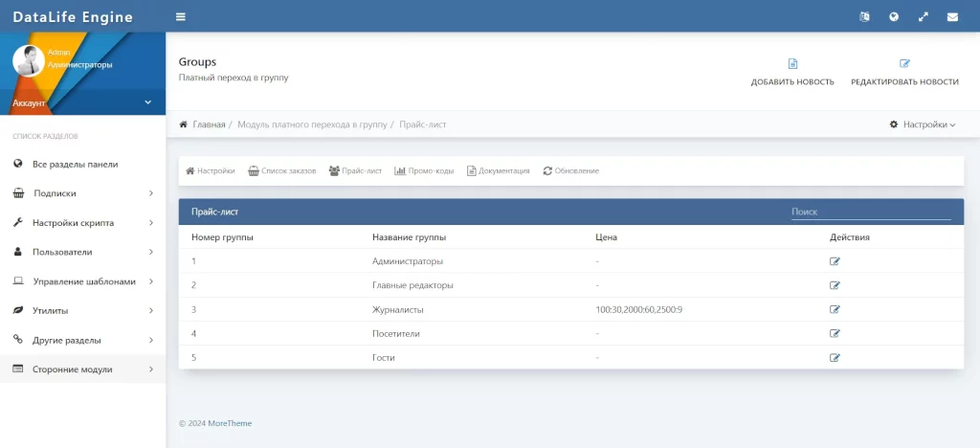Open Модуль платного перехода в группу breadcrumb
The image size is (980, 448).
pos(313,124)
